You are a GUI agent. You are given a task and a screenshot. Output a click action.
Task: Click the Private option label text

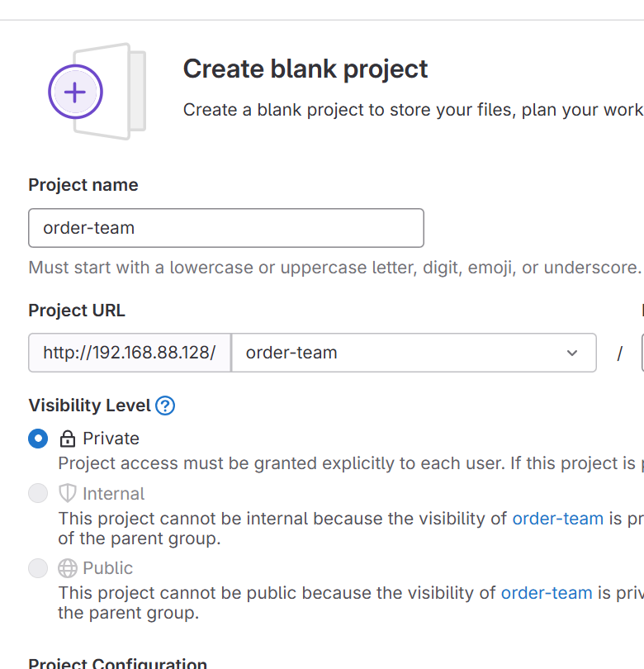point(111,439)
